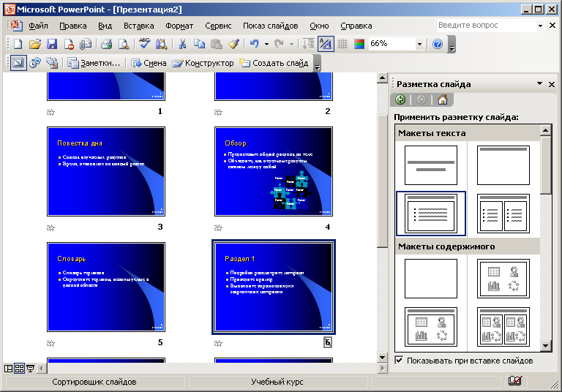Click the E-mail icon in the toolbar
This screenshot has width=562, height=392.
[x=86, y=44]
